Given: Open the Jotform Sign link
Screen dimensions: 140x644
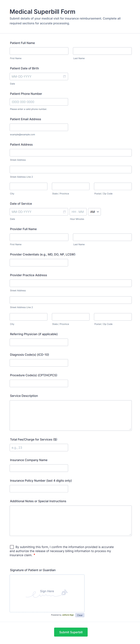Looking at the screenshot, I should (x=68, y=615).
